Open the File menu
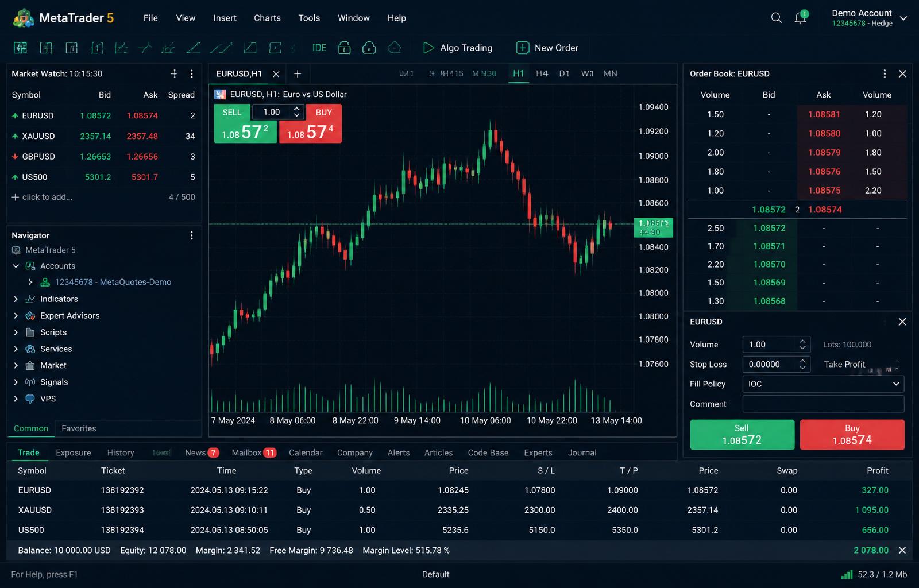The width and height of the screenshot is (919, 588). pyautogui.click(x=150, y=18)
